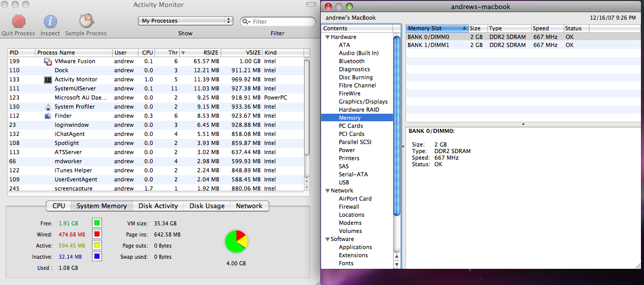
Task: Click the magnifier icon in Filter field
Action: 246,22
